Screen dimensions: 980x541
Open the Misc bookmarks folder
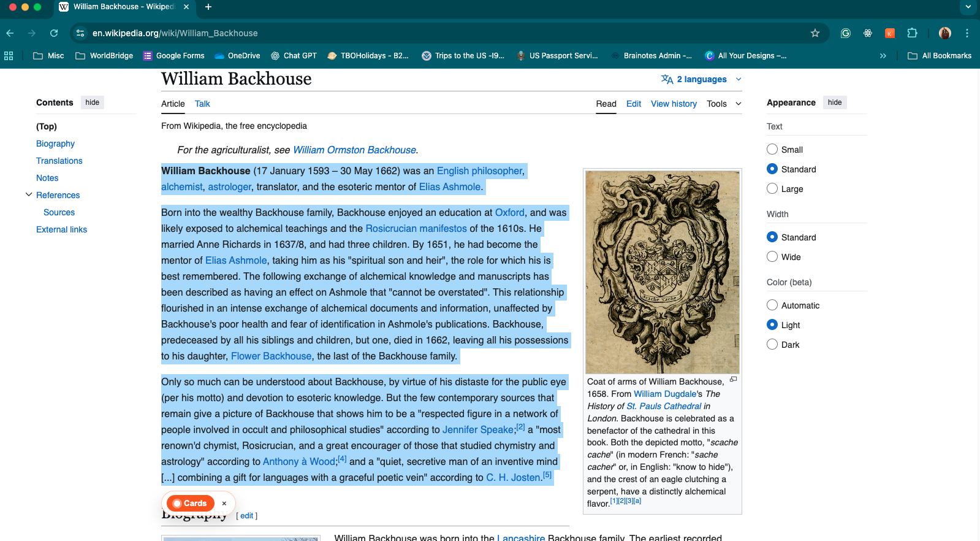(x=48, y=56)
